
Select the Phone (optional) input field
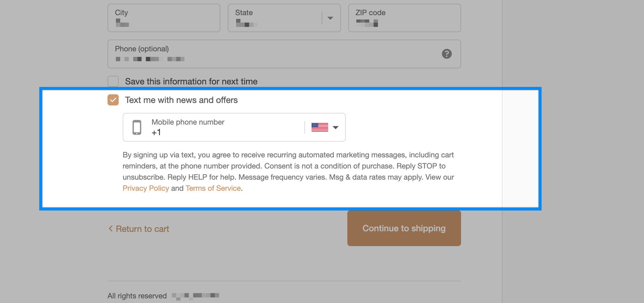274,54
